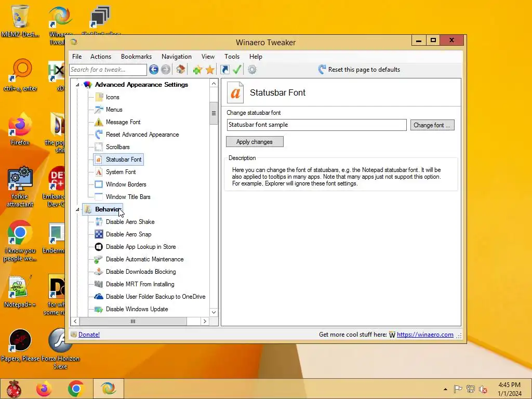Click the tree scroll right arrow
Screen dimensions: 532x399
coord(205,321)
